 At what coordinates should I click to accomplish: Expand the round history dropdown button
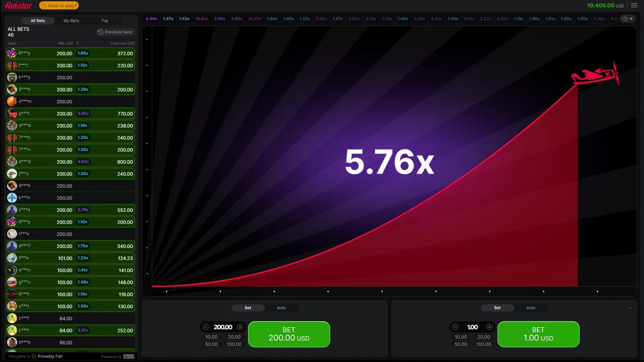[628, 19]
